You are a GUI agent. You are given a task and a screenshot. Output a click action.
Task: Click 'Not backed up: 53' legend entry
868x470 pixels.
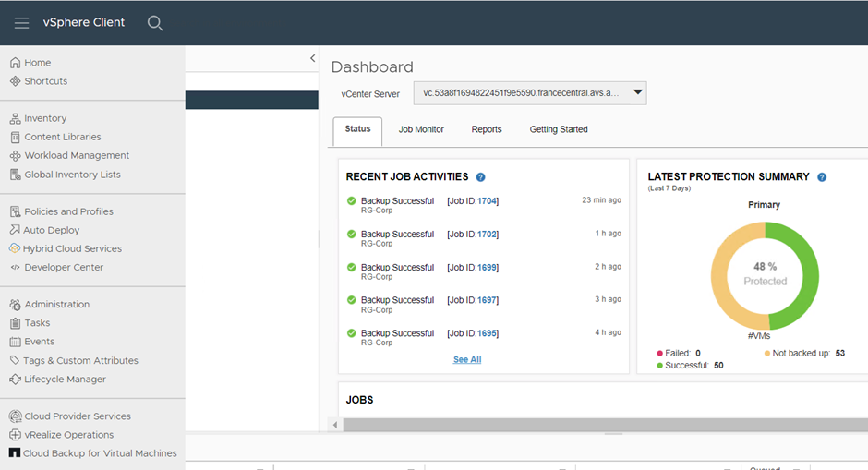coord(804,353)
